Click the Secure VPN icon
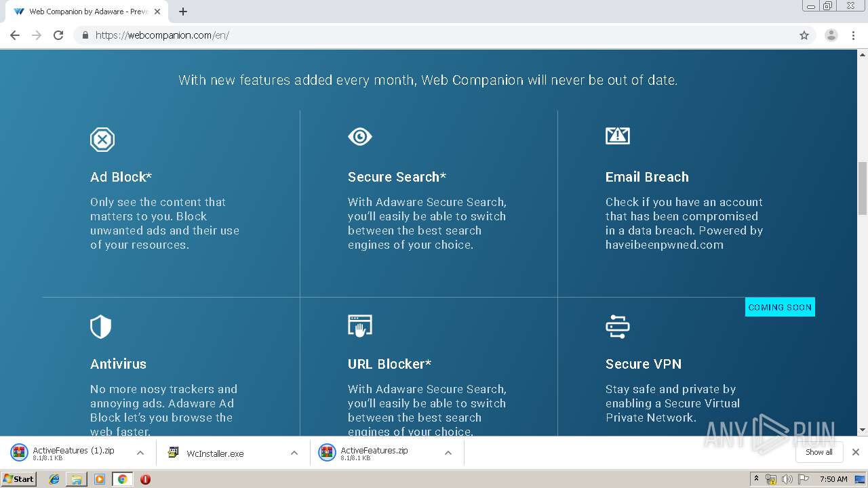This screenshot has width=868, height=488. [618, 327]
